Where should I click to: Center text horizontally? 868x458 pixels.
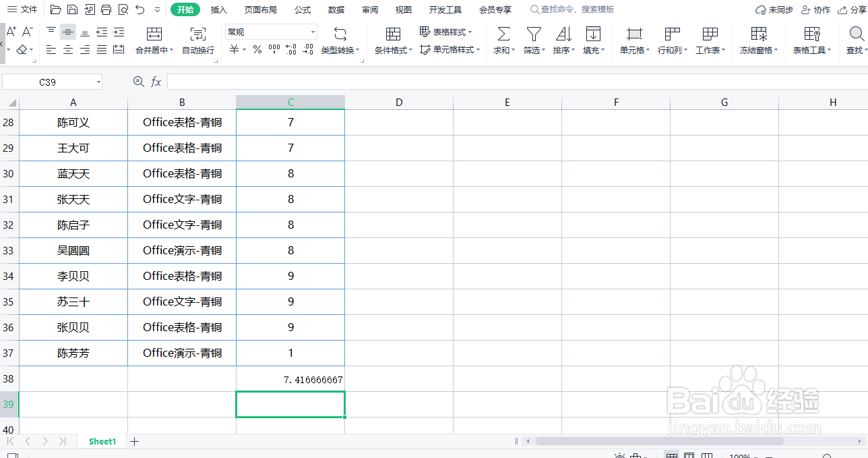[x=68, y=50]
